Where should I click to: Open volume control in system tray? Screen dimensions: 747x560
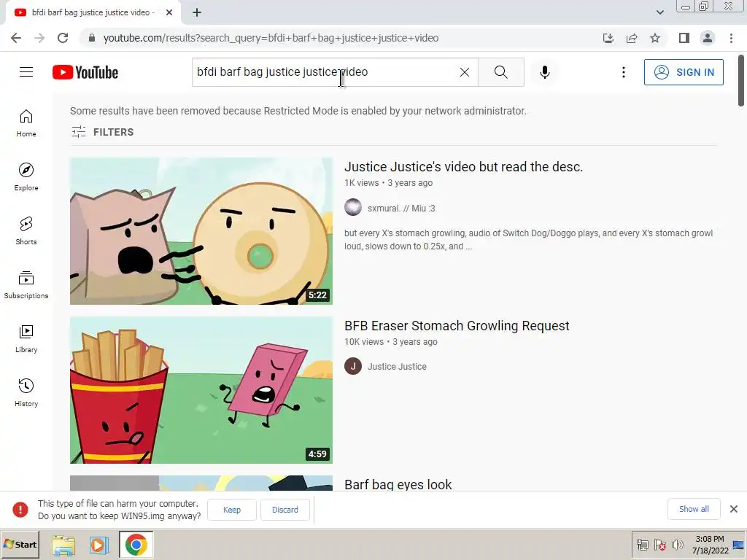pos(677,544)
